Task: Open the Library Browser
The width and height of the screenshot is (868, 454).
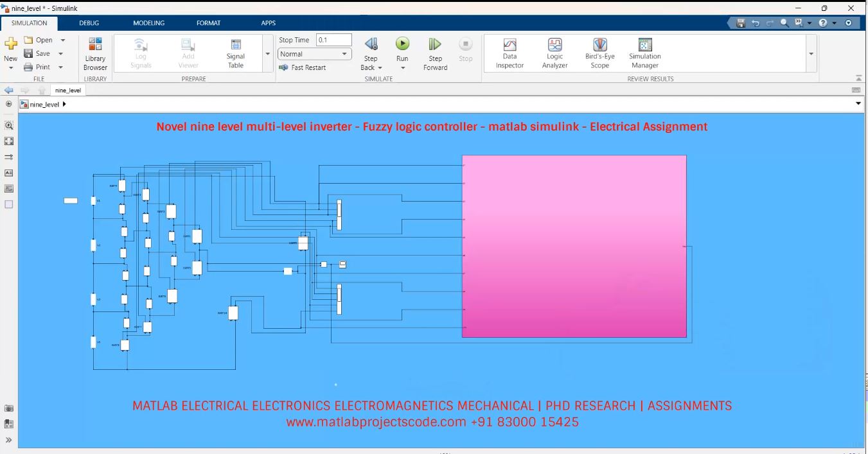Action: 94,53
